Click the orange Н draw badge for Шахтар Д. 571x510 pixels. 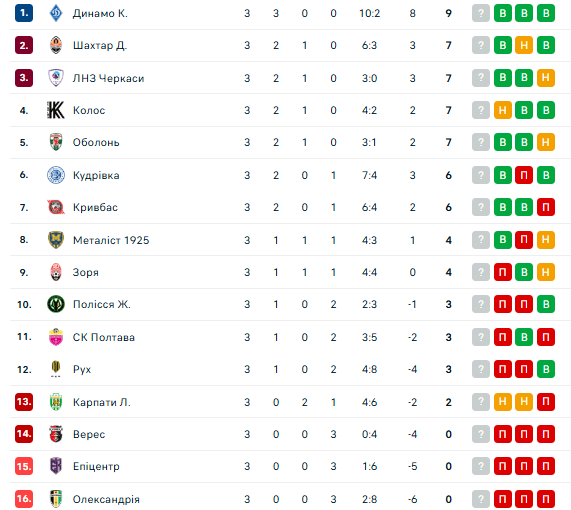524,45
